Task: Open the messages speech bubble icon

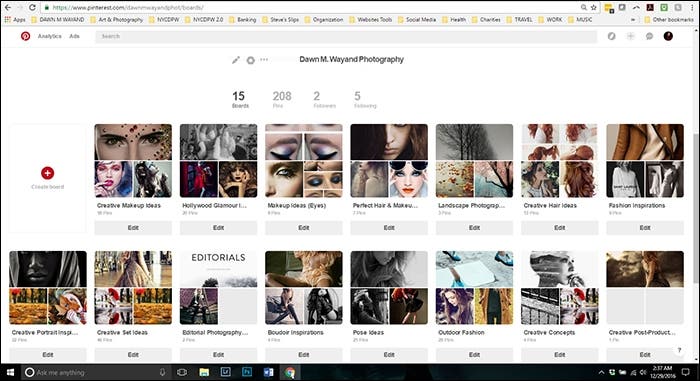Action: [x=649, y=36]
